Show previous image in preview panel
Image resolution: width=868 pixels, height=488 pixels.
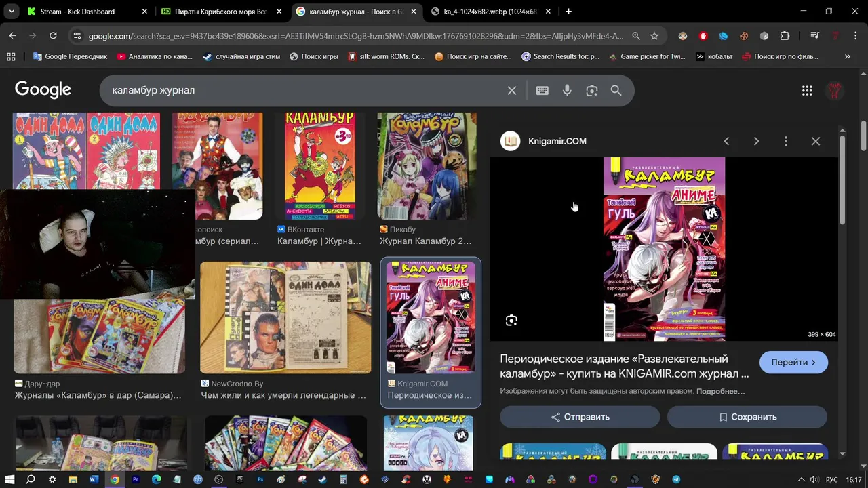[x=726, y=141]
